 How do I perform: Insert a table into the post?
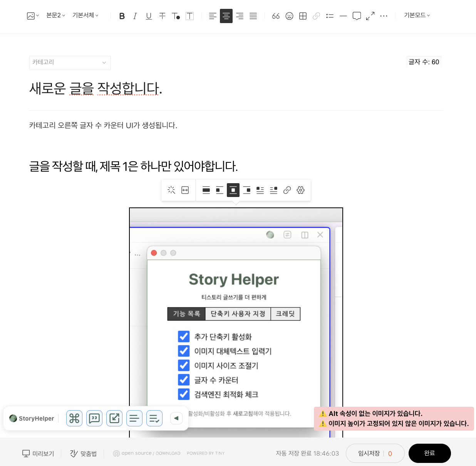coord(303,16)
